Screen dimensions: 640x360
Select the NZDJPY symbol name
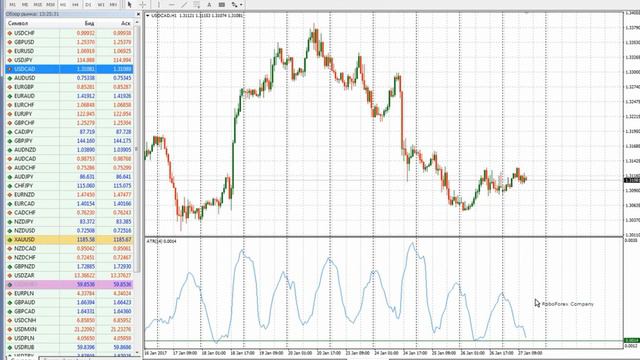coord(24,222)
